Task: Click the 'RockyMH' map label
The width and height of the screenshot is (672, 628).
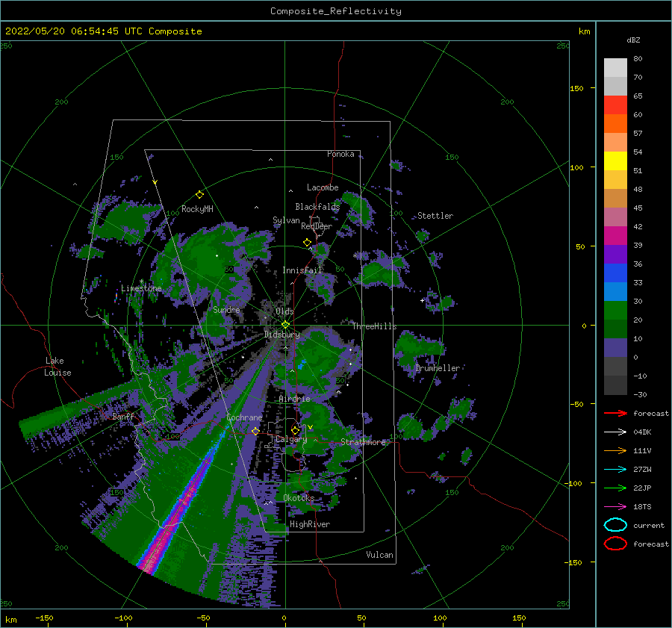Action: point(197,209)
